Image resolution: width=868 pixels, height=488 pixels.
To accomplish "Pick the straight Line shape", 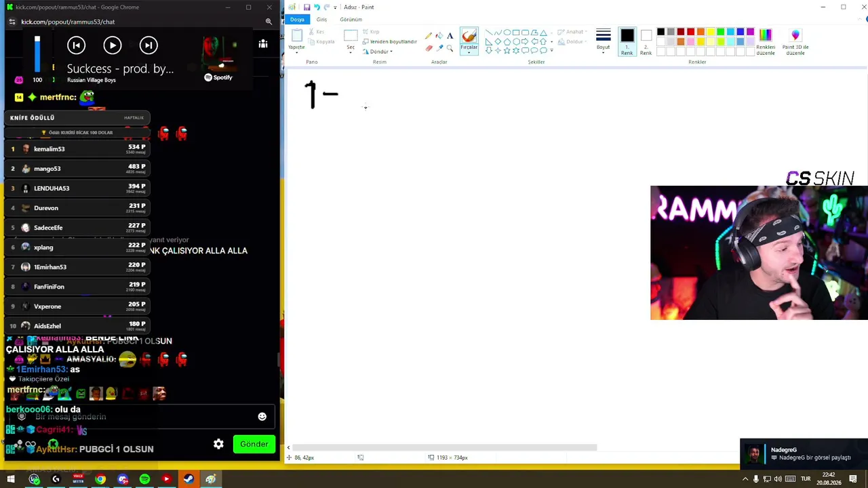I will (489, 33).
